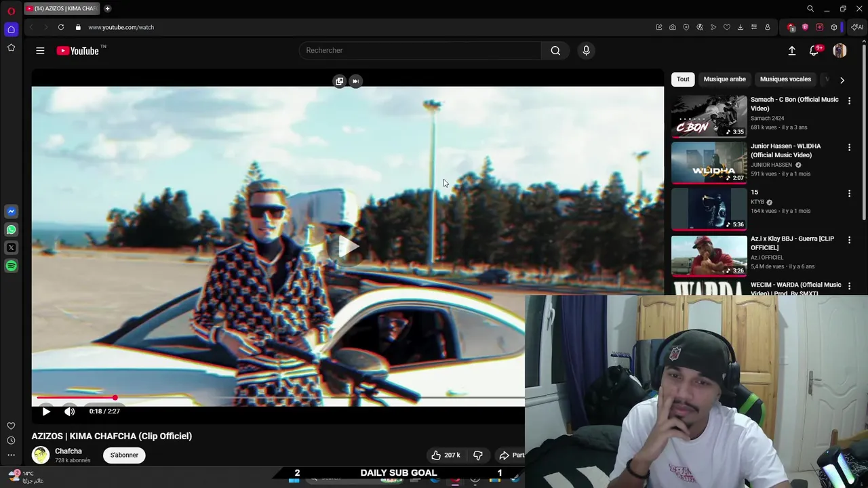Open extensions cube icon
Image resolution: width=868 pixels, height=488 pixels.
click(834, 27)
